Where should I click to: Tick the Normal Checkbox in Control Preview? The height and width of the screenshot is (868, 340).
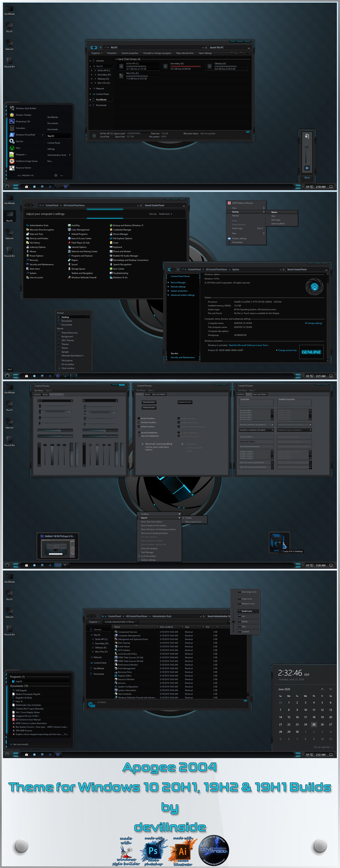point(146,419)
